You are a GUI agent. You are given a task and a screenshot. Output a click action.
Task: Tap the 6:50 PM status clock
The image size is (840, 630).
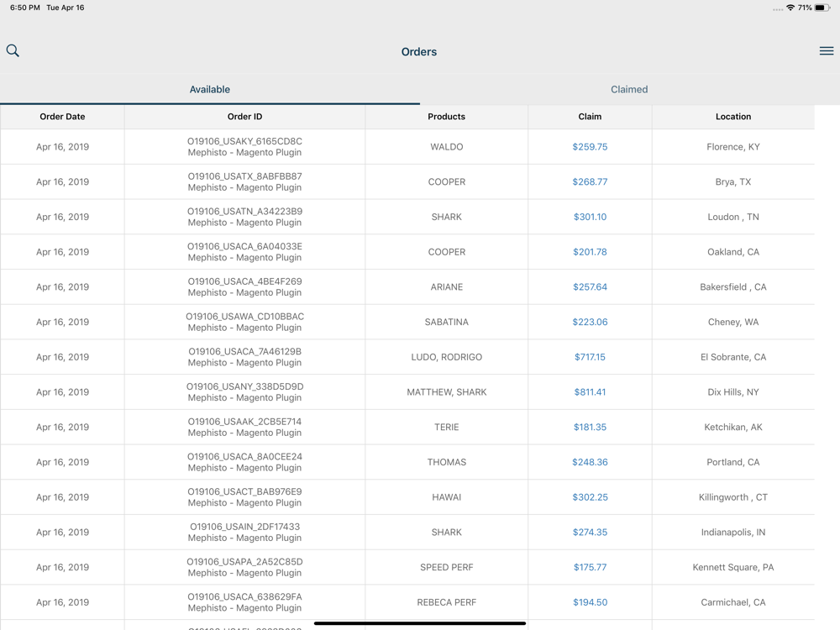pyautogui.click(x=24, y=8)
